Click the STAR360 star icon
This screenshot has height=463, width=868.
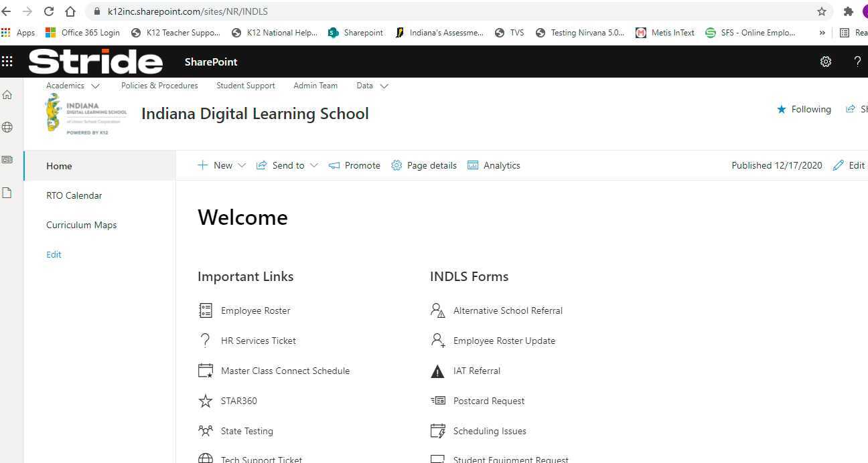pos(206,401)
